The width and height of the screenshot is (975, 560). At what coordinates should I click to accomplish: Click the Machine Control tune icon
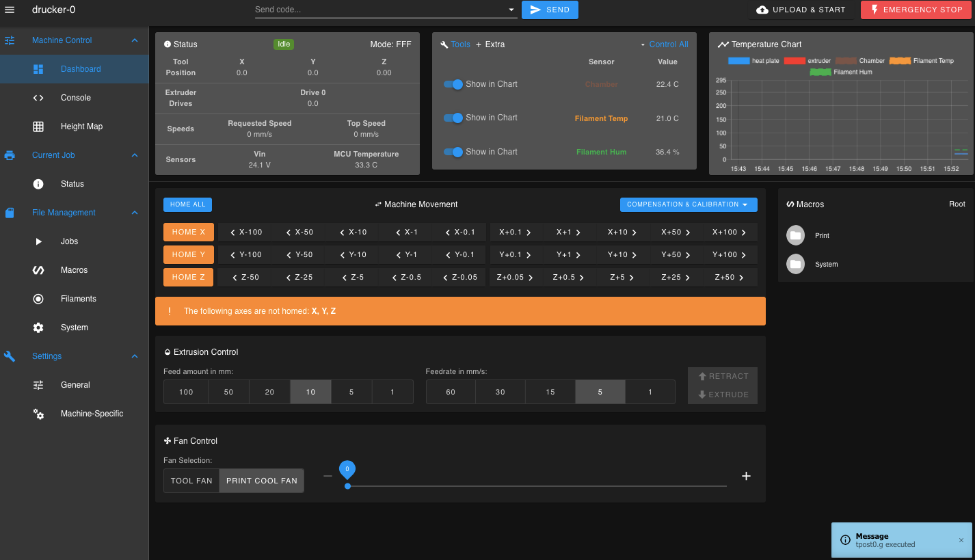10,40
